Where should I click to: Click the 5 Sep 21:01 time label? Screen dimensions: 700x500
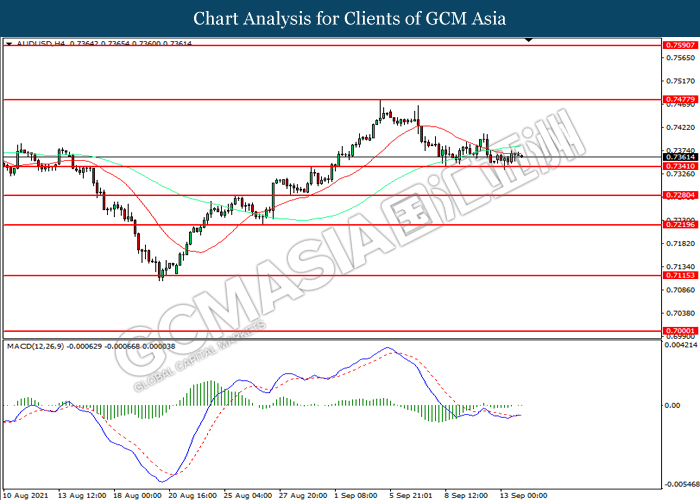411,496
